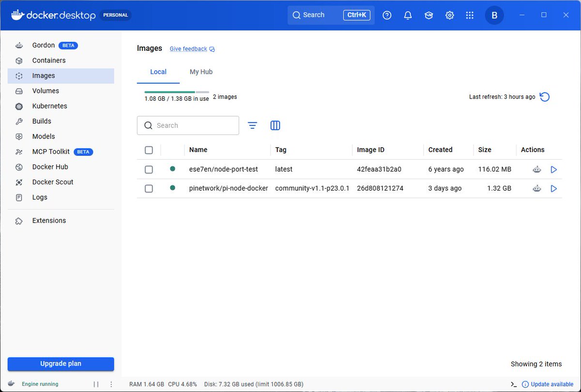Open Kubernetes in the sidebar

click(61, 106)
